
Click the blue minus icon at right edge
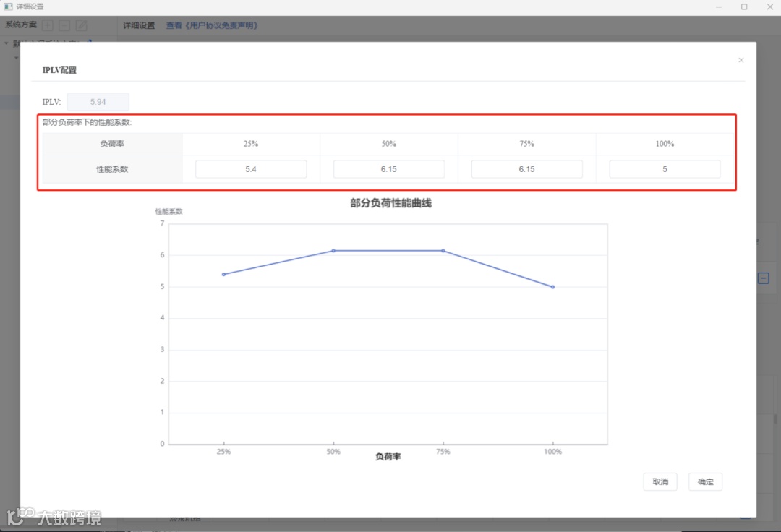click(x=764, y=278)
